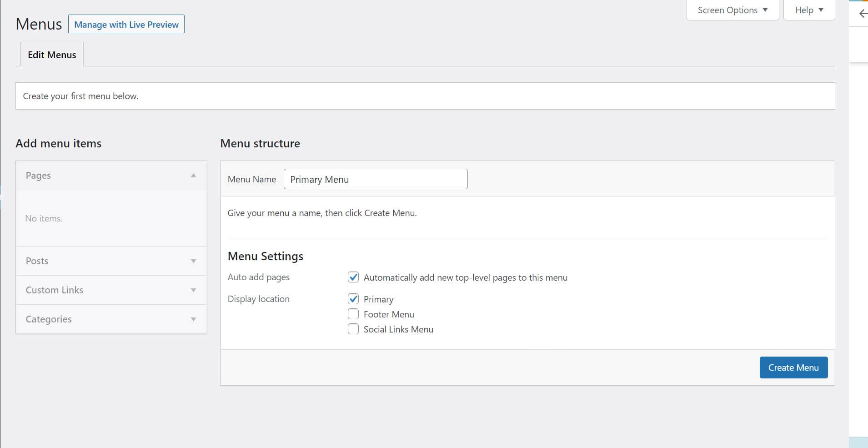Expand the Categories panel arrow
This screenshot has height=448, width=868.
point(193,319)
